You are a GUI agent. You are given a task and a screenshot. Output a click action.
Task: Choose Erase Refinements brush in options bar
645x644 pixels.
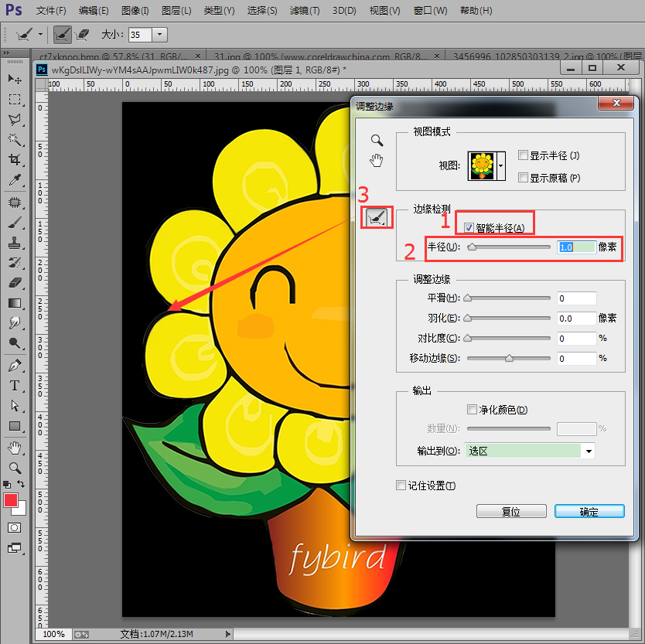82,35
